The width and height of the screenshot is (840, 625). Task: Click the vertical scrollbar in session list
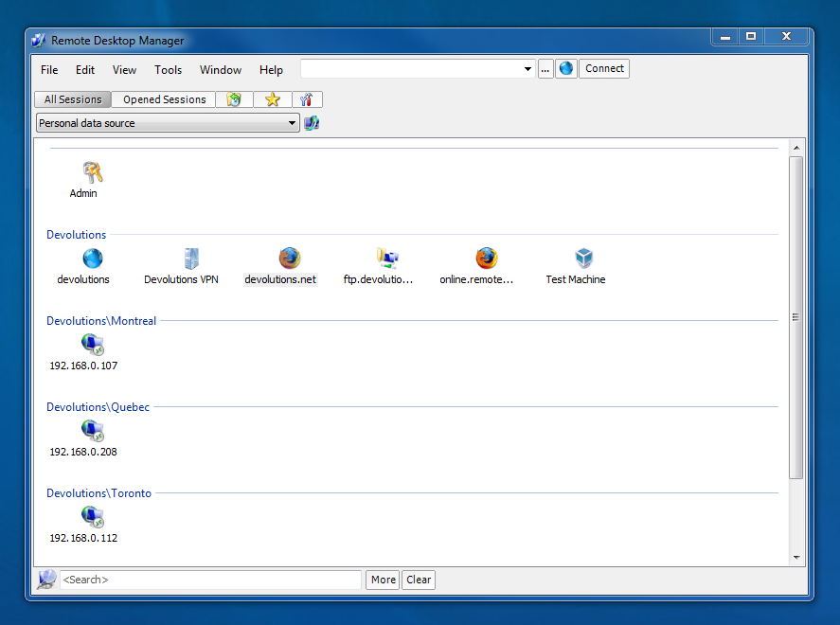795,316
